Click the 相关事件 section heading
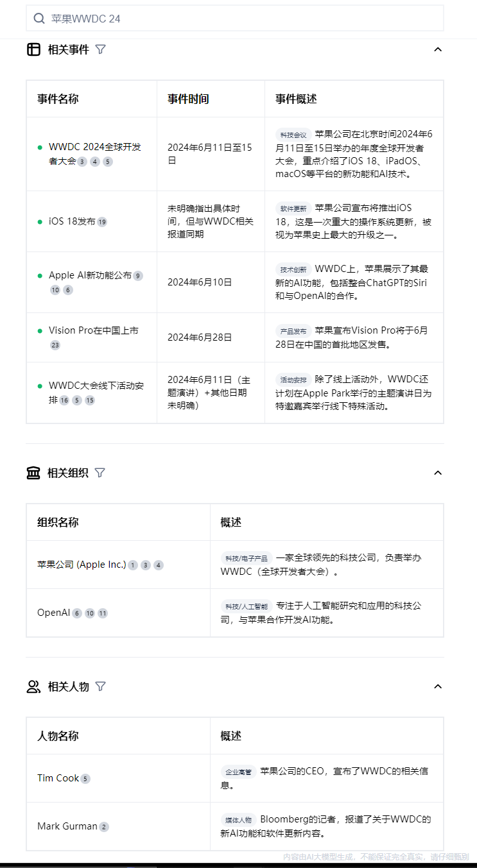The image size is (477, 868). pyautogui.click(x=68, y=49)
